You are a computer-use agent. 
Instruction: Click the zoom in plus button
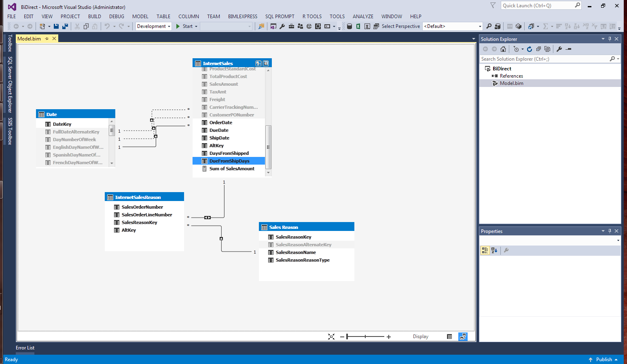389,336
